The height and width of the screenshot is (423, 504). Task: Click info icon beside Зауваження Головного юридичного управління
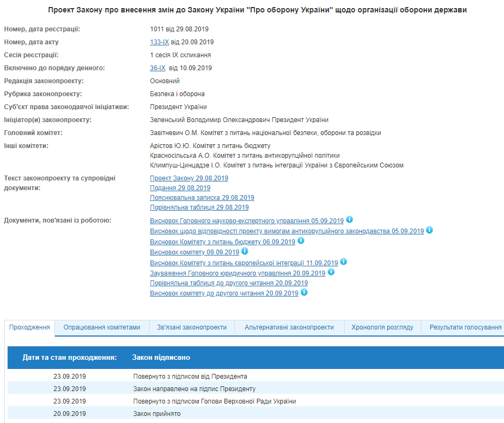(x=331, y=272)
